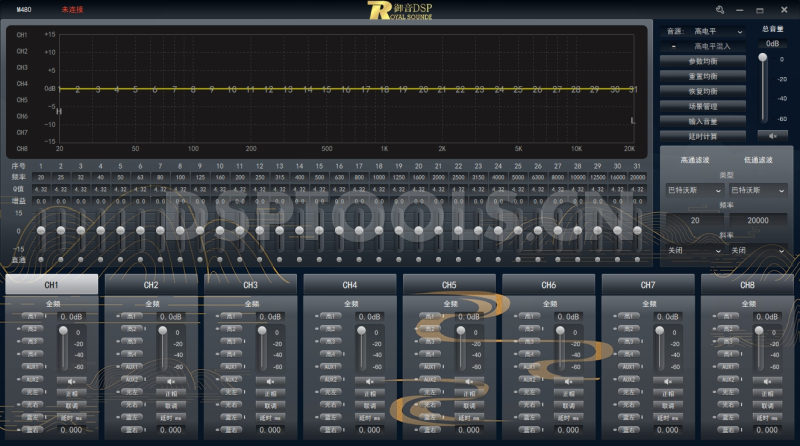Switch to the CH3 channel tab
The image size is (800, 446).
point(251,285)
